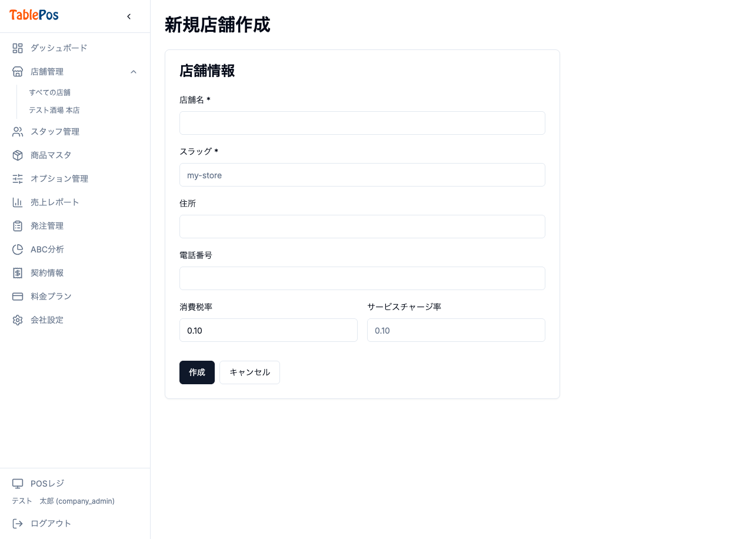The height and width of the screenshot is (539, 756).
Task: Click the 店舗情報 section heading
Action: (207, 71)
